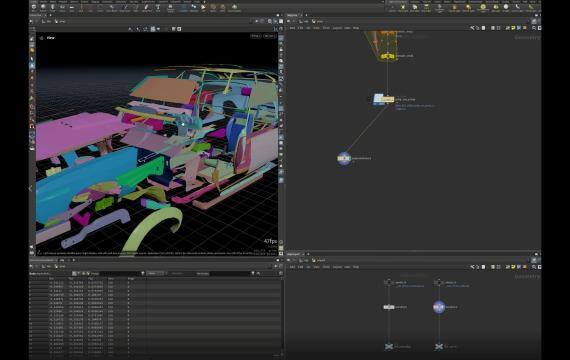Click the View label in the viewport

51,38
